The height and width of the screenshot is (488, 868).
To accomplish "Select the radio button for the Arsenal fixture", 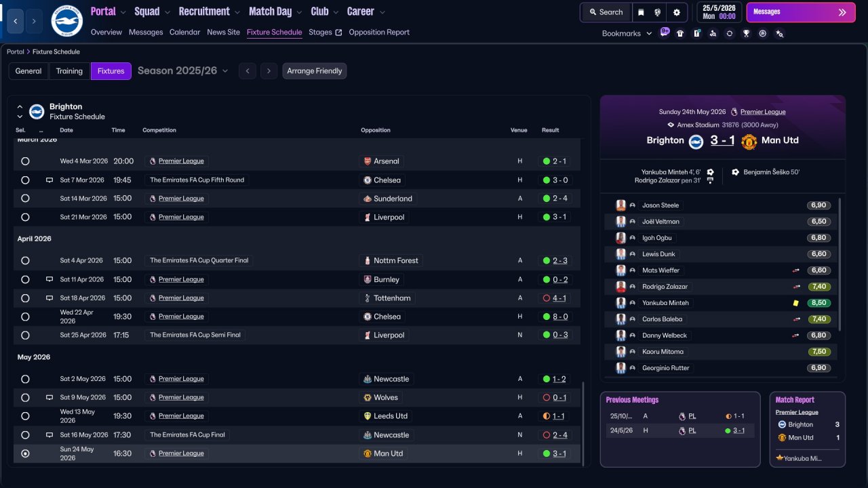I will tap(25, 161).
